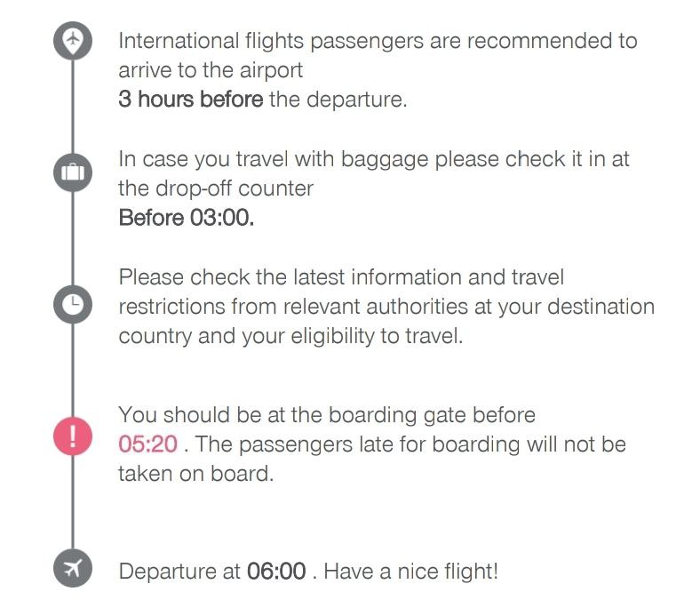Click 'the drop-off counter' text
The image size is (700, 616).
click(x=216, y=188)
